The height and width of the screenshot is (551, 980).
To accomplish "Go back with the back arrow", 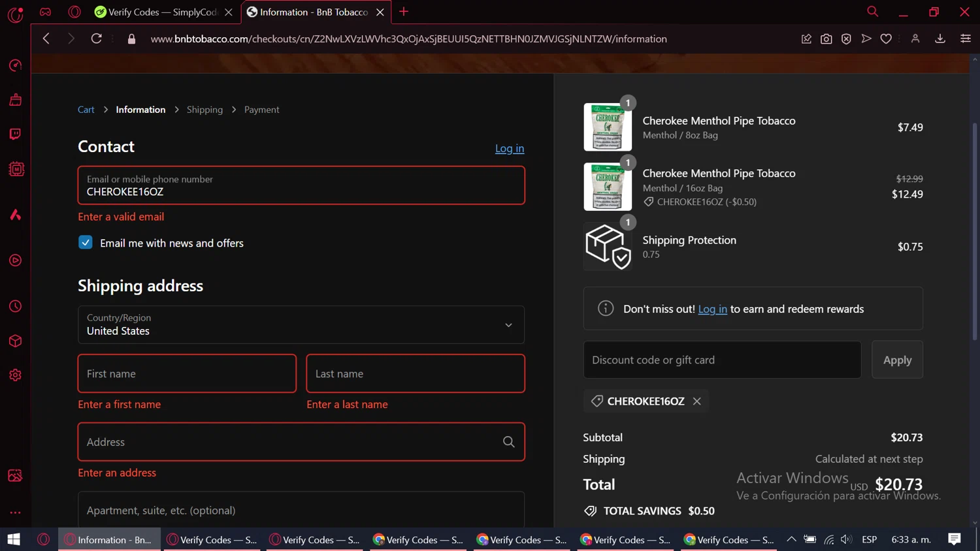I will click(x=46, y=39).
